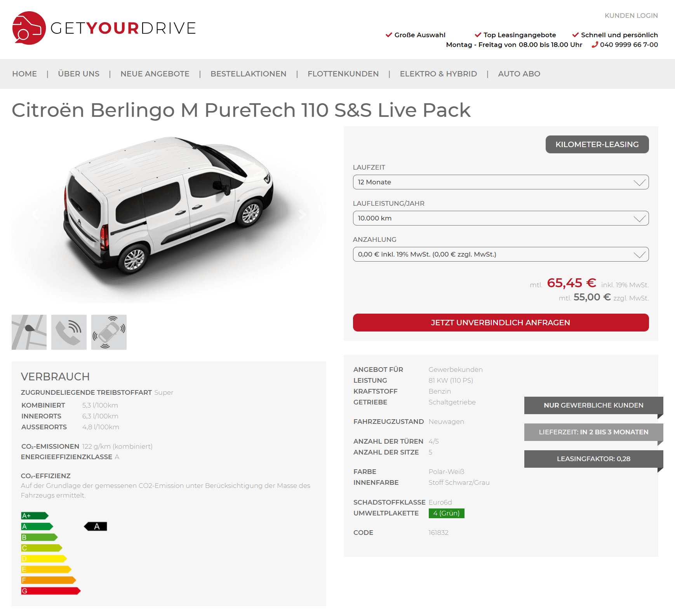Click the Schaltgetriebe value text
Viewport: 675px width, 616px height.
[452, 402]
